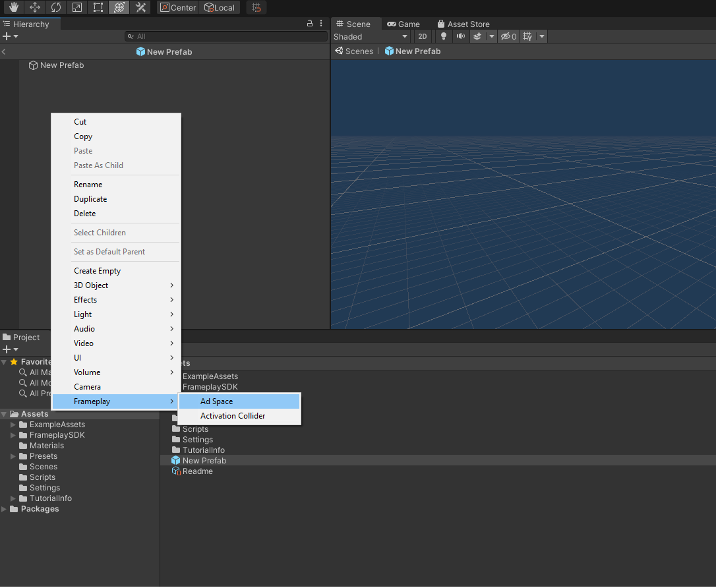The width and height of the screenshot is (716, 588).
Task: Select the Scale tool
Action: click(x=76, y=7)
